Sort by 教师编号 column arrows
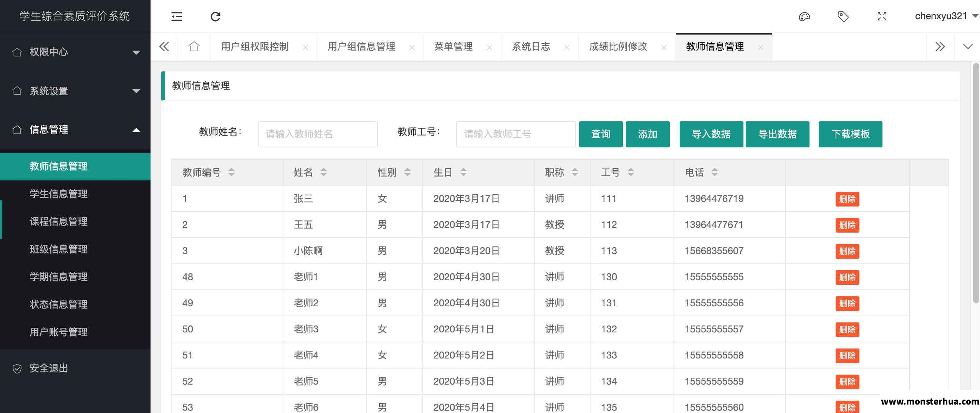Viewport: 980px width, 413px height. [x=231, y=172]
